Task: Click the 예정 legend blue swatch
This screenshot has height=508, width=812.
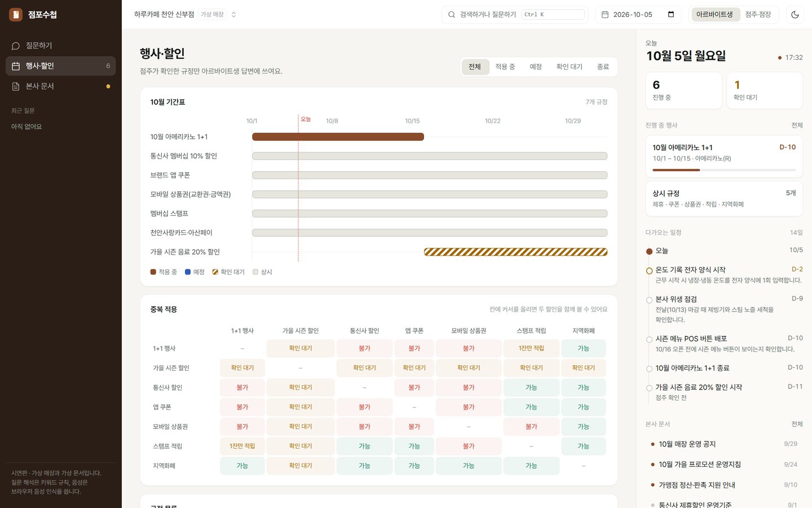Action: pos(188,272)
